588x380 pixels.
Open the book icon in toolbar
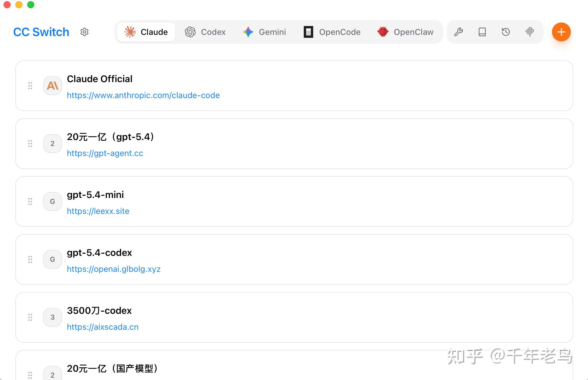482,32
